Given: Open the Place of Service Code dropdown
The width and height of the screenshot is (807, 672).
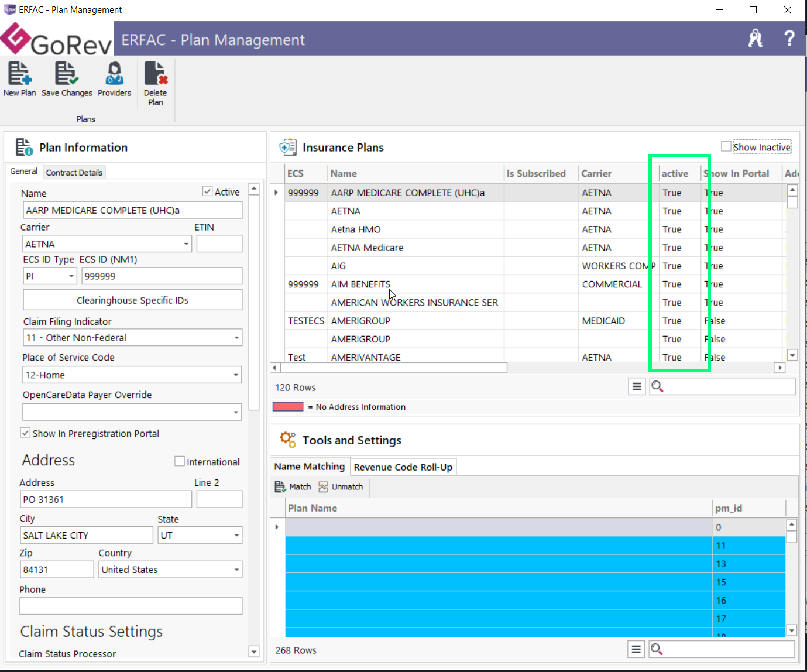Looking at the screenshot, I should (236, 375).
